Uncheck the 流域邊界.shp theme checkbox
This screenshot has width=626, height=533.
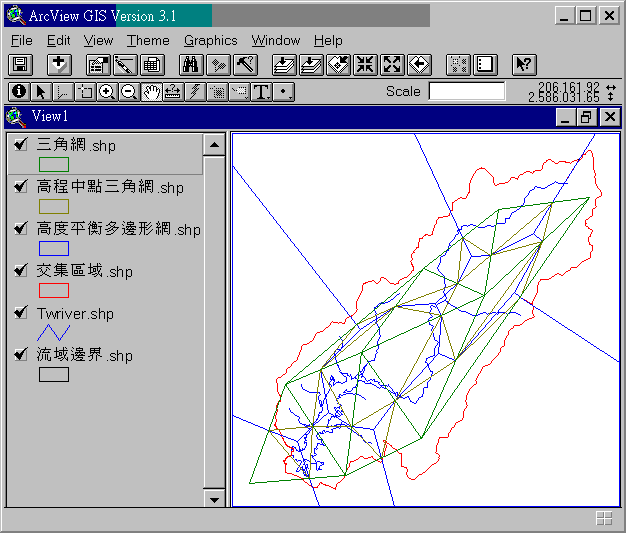click(x=21, y=354)
